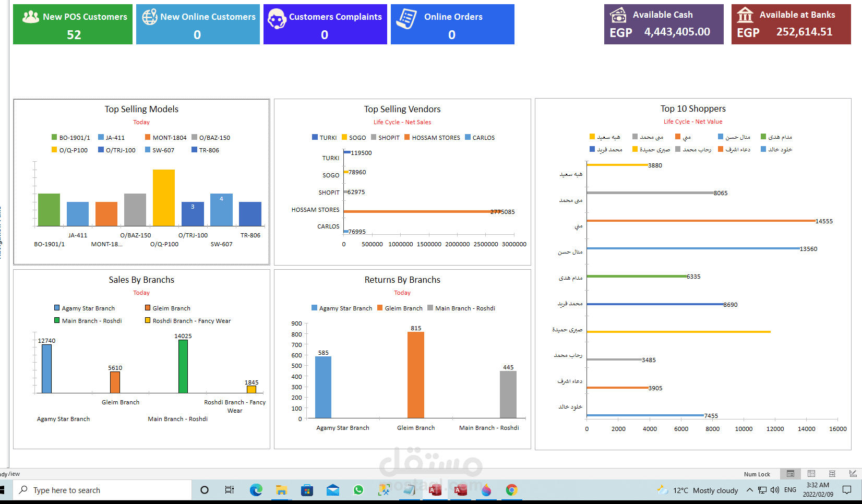Click the New Online Customers globe icon
862x504 pixels.
click(150, 17)
